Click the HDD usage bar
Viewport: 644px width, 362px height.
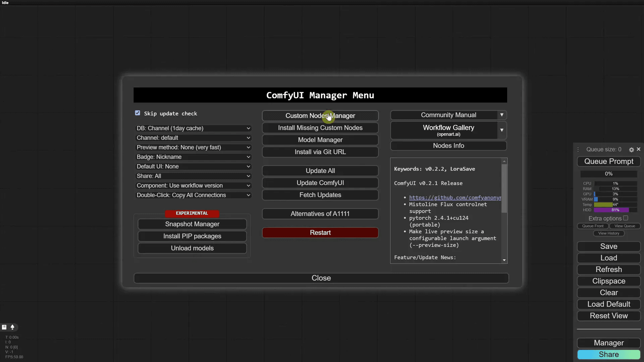point(615,210)
